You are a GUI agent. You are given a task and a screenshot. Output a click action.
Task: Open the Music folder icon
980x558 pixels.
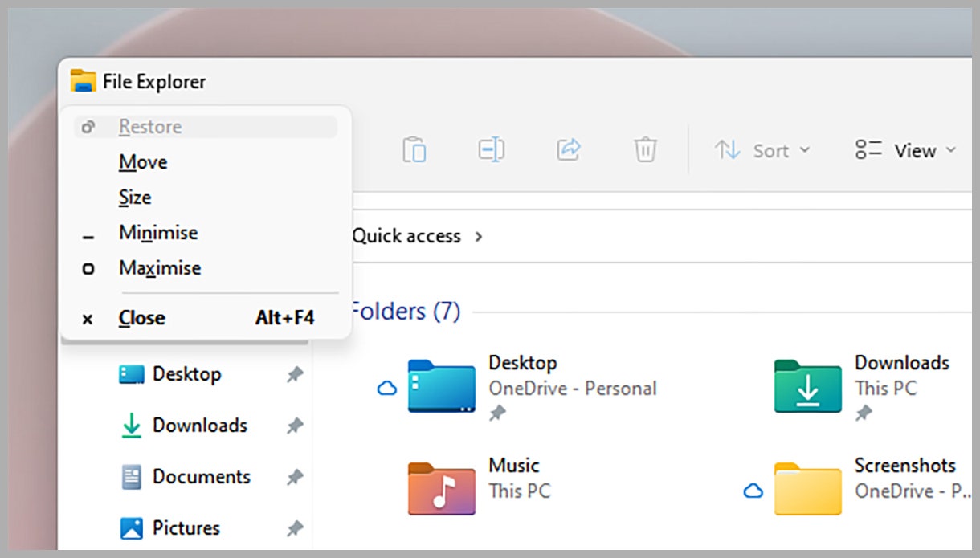click(441, 488)
